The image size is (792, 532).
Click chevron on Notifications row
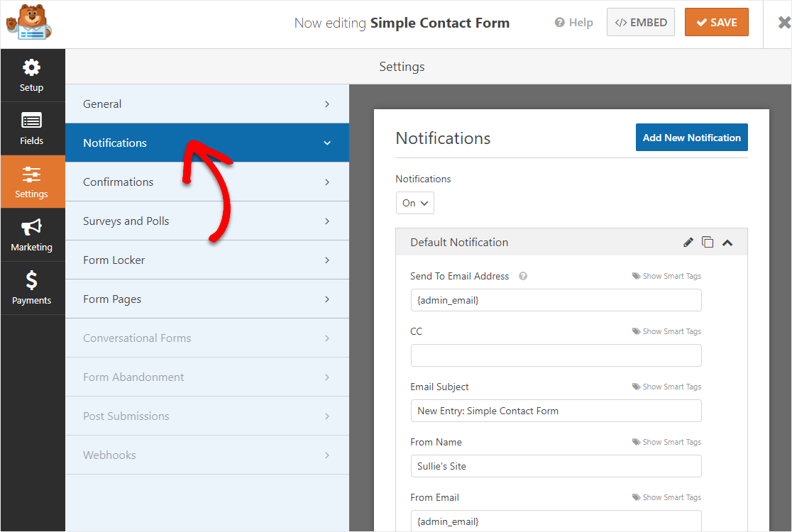point(327,143)
